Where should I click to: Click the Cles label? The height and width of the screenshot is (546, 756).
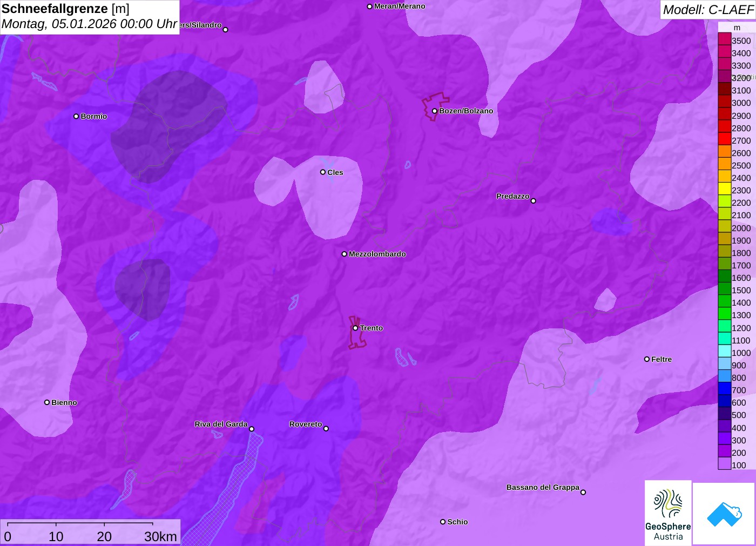(x=335, y=172)
